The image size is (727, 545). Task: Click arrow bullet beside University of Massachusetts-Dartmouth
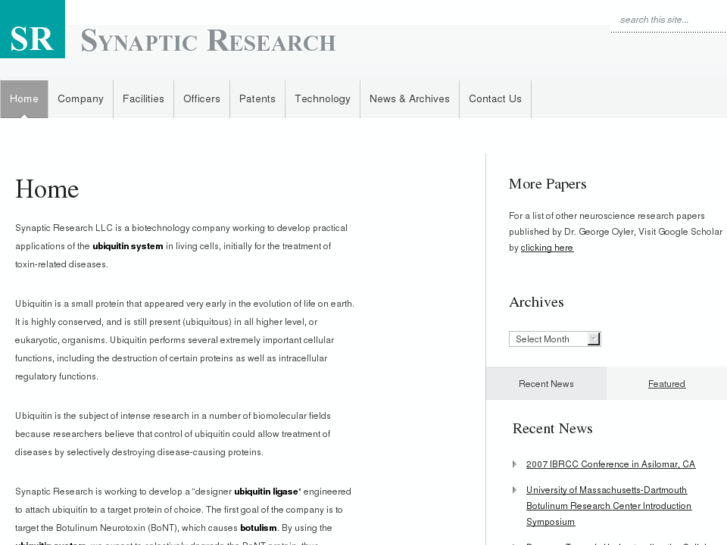pos(514,490)
